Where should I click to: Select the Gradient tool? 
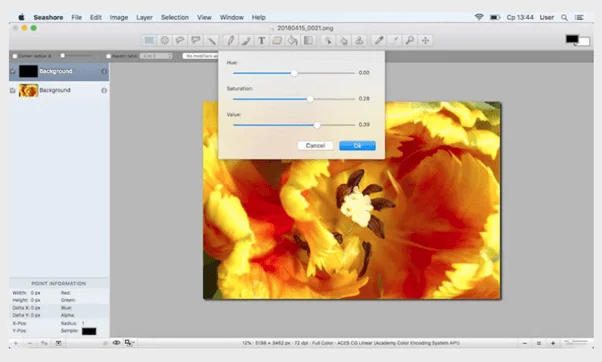point(308,40)
